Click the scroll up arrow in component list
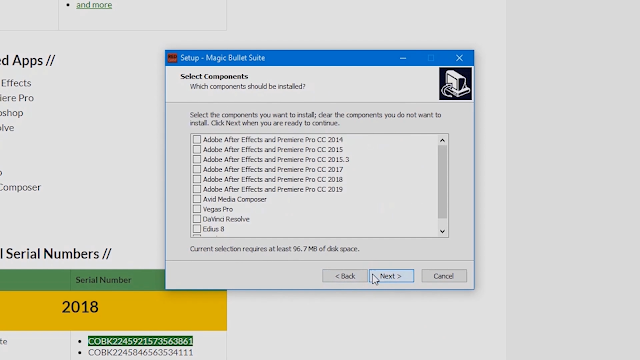Viewport: 640px width, 360px height. click(x=442, y=140)
